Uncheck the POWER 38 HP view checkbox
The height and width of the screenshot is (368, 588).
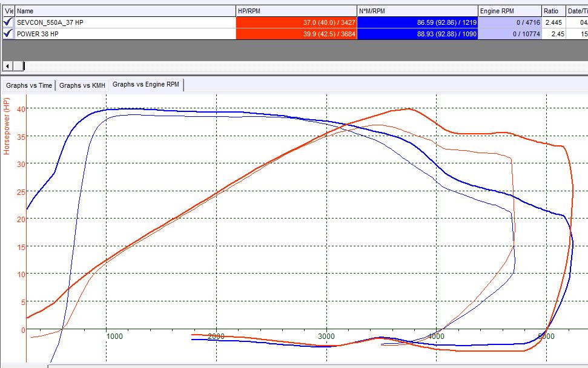[x=8, y=34]
